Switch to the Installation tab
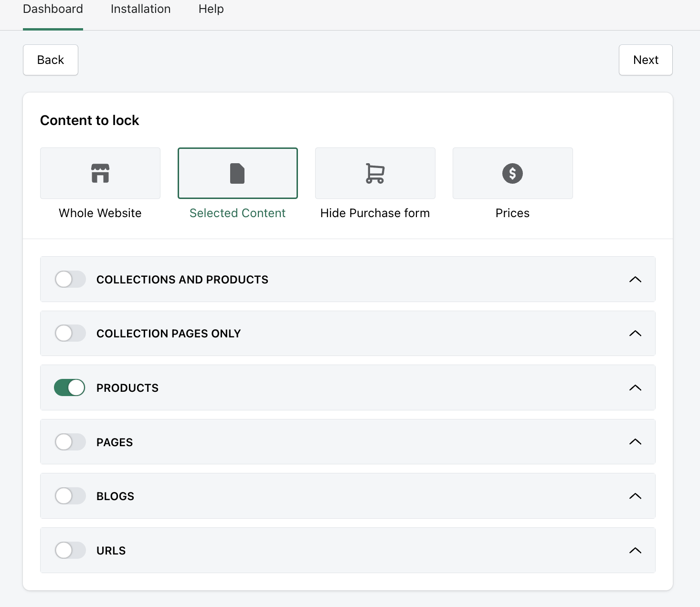This screenshot has height=607, width=700. [141, 9]
